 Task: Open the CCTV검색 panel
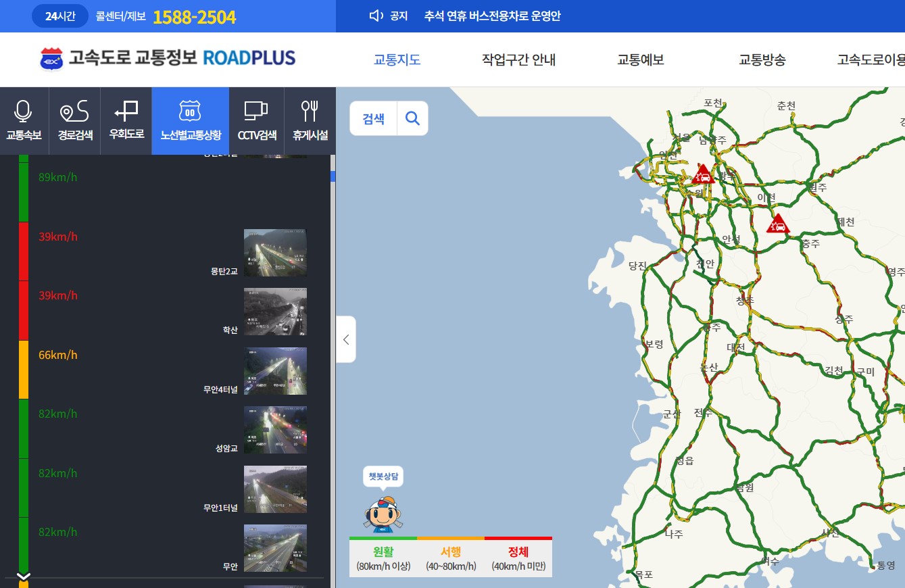(x=257, y=120)
